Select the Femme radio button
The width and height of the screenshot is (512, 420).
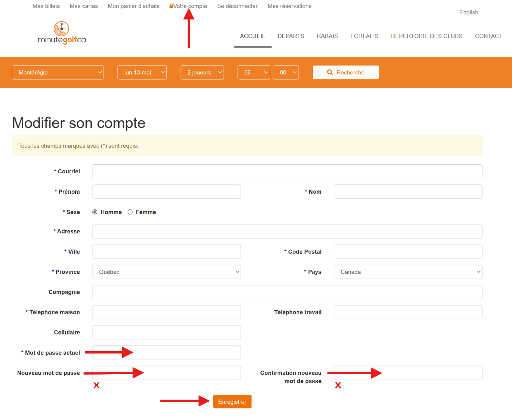pyautogui.click(x=130, y=212)
